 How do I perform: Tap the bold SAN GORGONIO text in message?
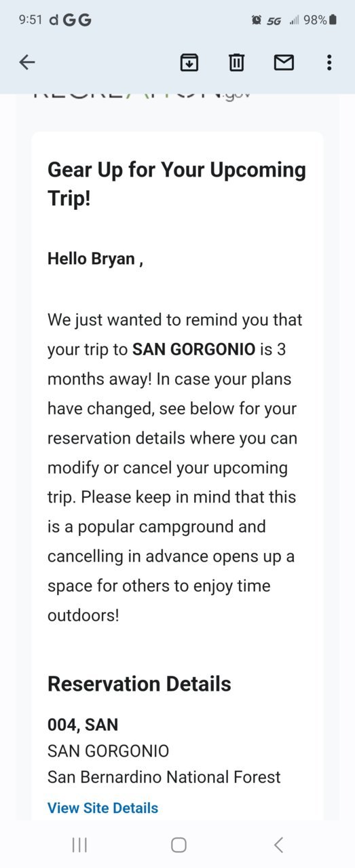click(193, 349)
